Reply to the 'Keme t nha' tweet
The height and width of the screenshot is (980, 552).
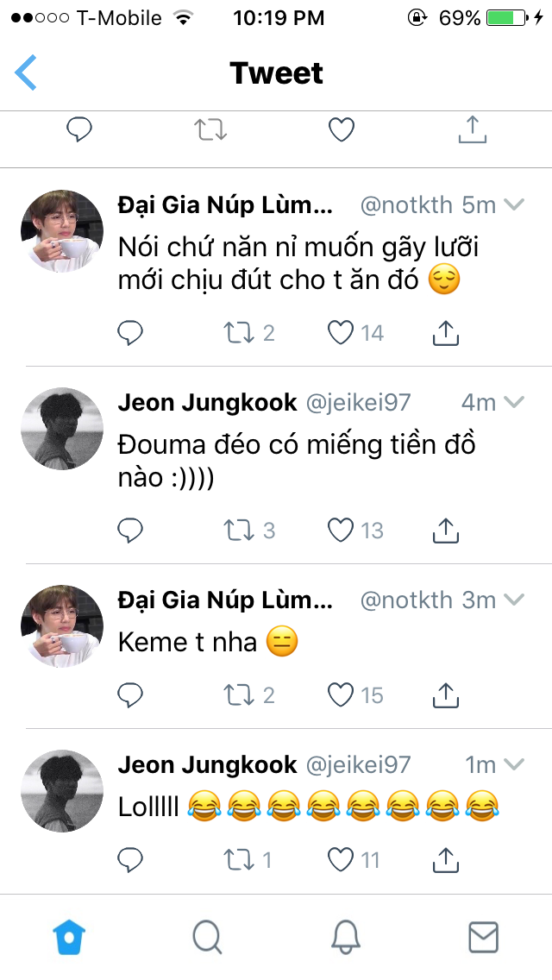click(x=130, y=694)
